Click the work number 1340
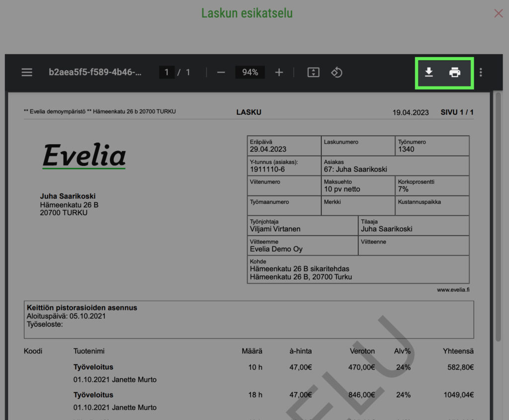The height and width of the screenshot is (420, 509). pyautogui.click(x=406, y=149)
